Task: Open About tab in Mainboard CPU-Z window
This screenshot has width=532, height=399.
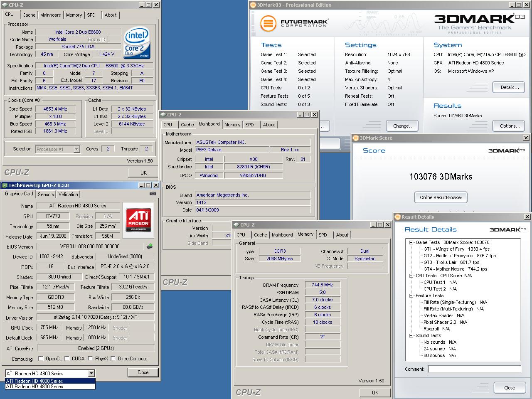Action: point(269,125)
